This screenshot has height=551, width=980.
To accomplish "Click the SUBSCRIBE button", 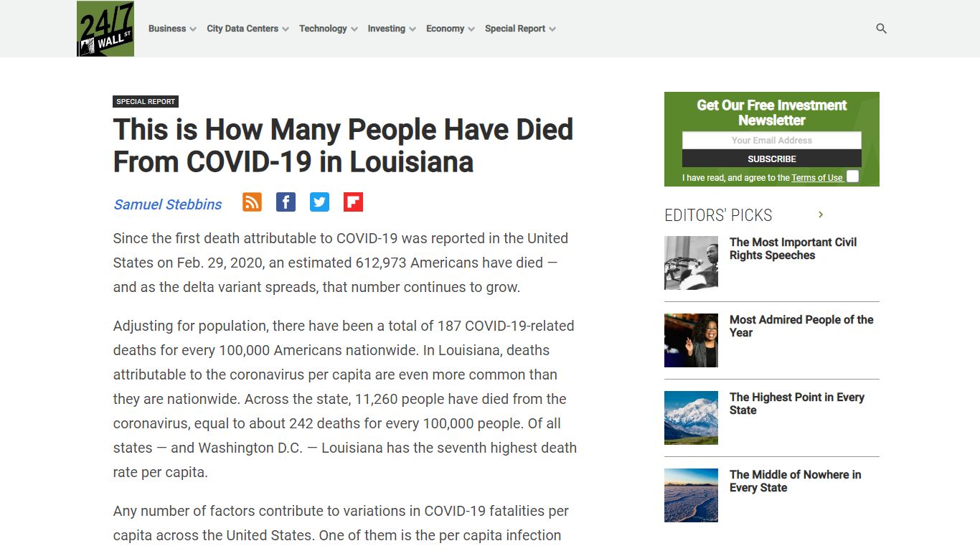I will (x=772, y=159).
